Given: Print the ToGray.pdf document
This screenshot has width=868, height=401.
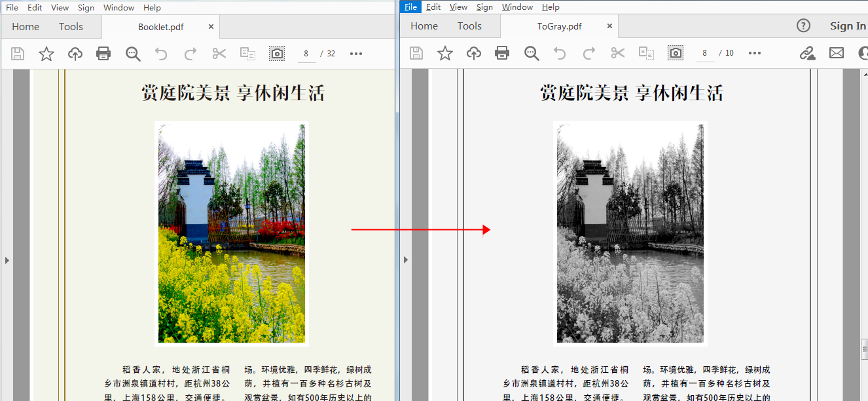Looking at the screenshot, I should (x=502, y=53).
